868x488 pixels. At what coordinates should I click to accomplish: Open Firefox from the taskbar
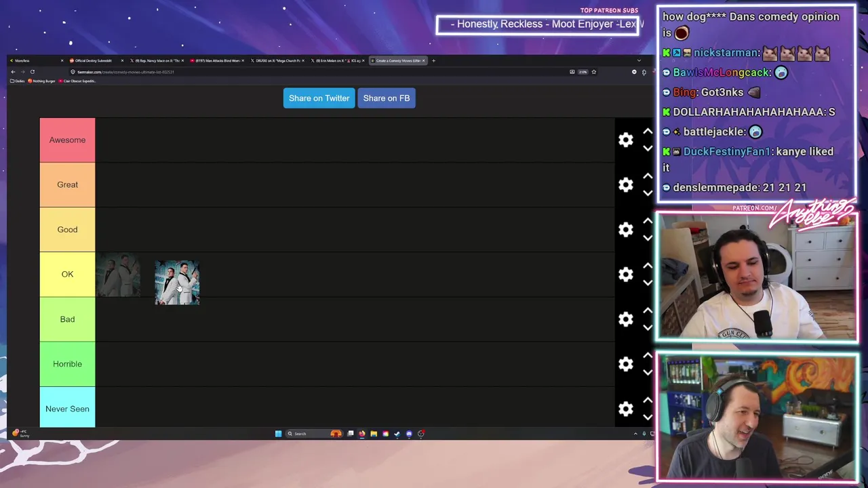tap(361, 434)
